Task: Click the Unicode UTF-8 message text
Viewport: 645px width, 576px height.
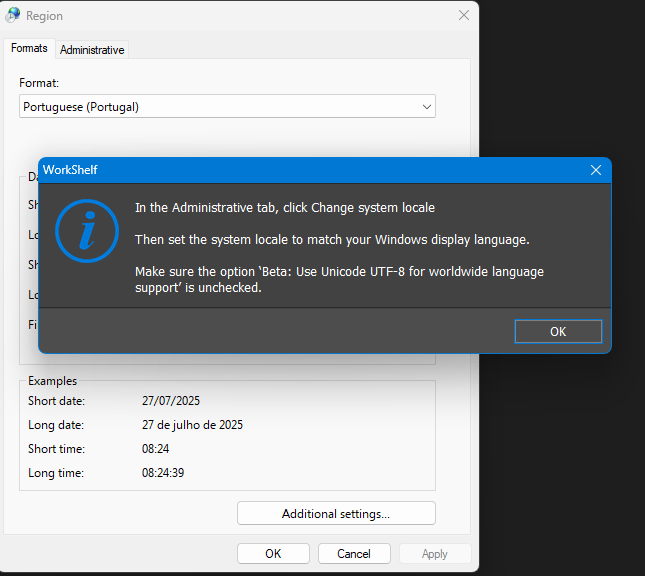Action: (340, 279)
